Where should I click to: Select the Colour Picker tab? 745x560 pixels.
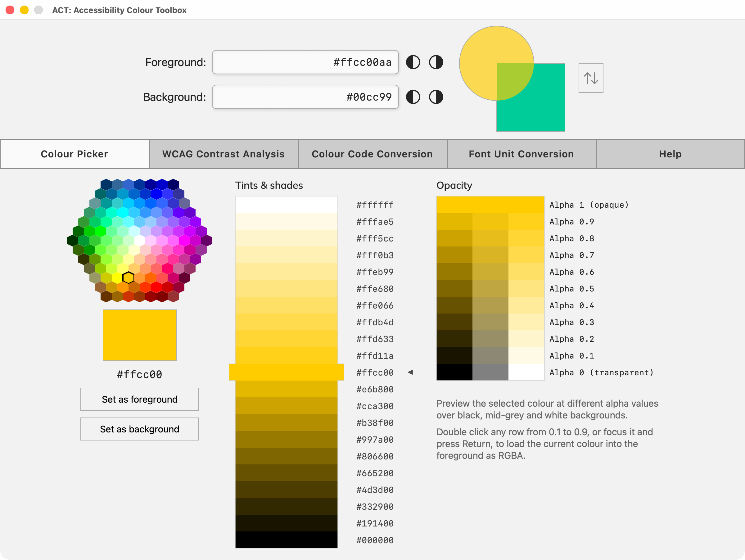tap(74, 154)
